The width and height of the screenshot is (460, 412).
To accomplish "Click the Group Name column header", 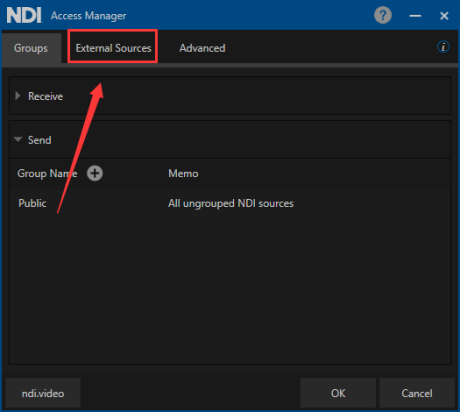I will [47, 173].
